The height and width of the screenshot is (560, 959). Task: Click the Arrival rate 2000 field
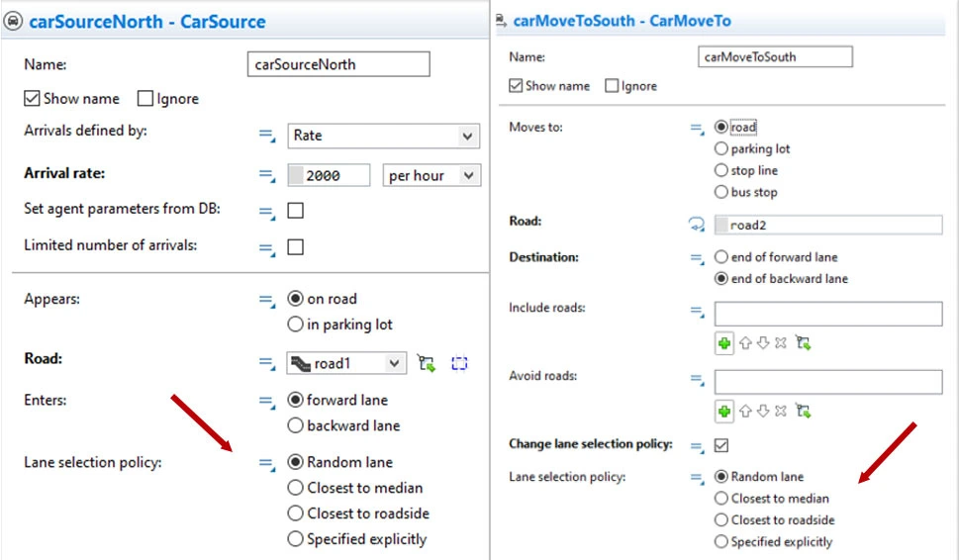329,175
